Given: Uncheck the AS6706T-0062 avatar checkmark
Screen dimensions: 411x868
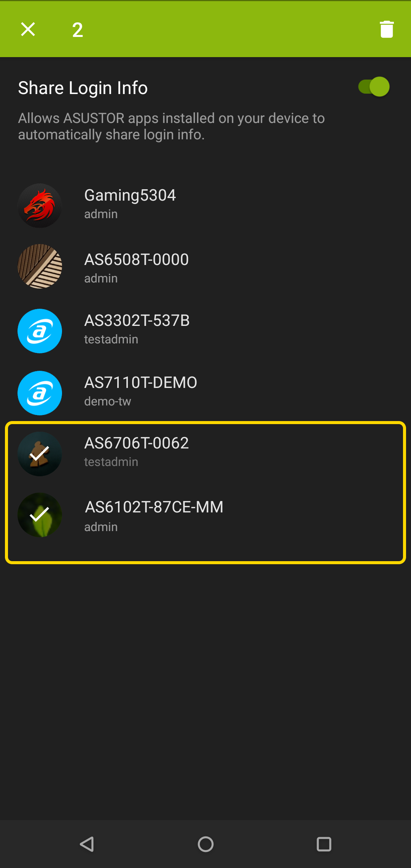Looking at the screenshot, I should click(40, 454).
